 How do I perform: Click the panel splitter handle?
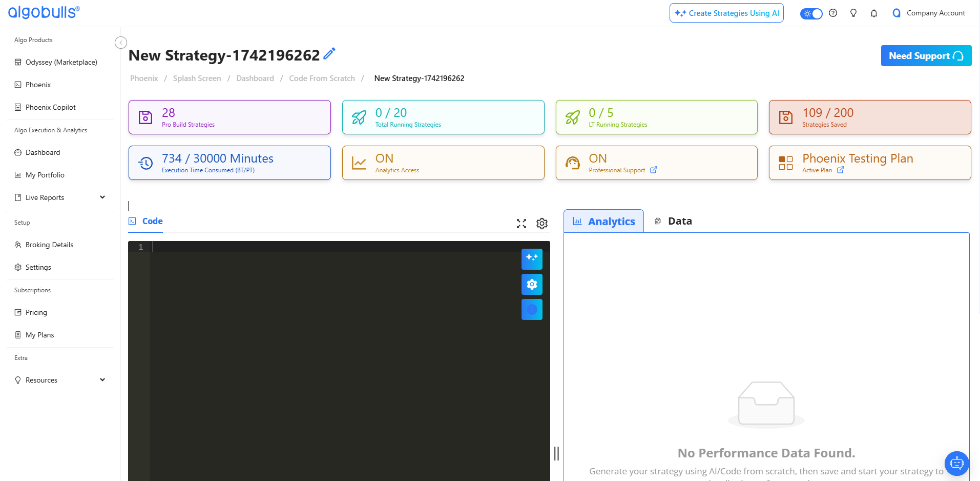556,453
